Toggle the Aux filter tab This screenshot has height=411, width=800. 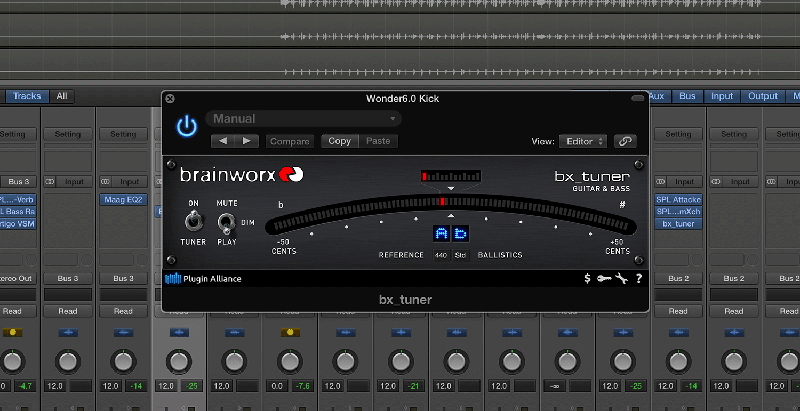pyautogui.click(x=657, y=96)
